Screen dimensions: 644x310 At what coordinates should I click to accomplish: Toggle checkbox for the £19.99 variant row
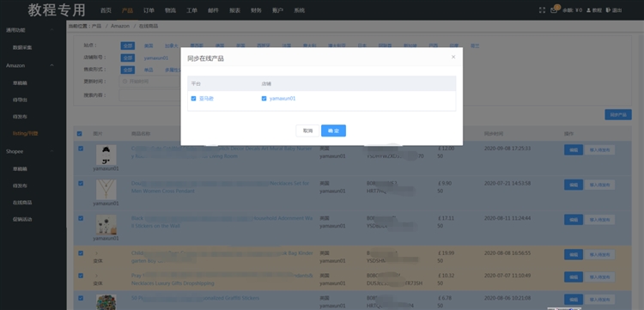coord(81,253)
